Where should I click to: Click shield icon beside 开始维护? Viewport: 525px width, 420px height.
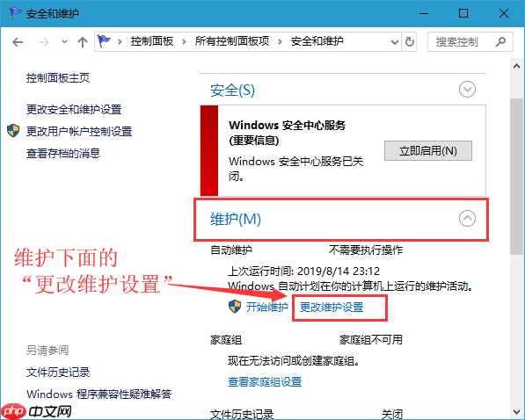point(235,307)
